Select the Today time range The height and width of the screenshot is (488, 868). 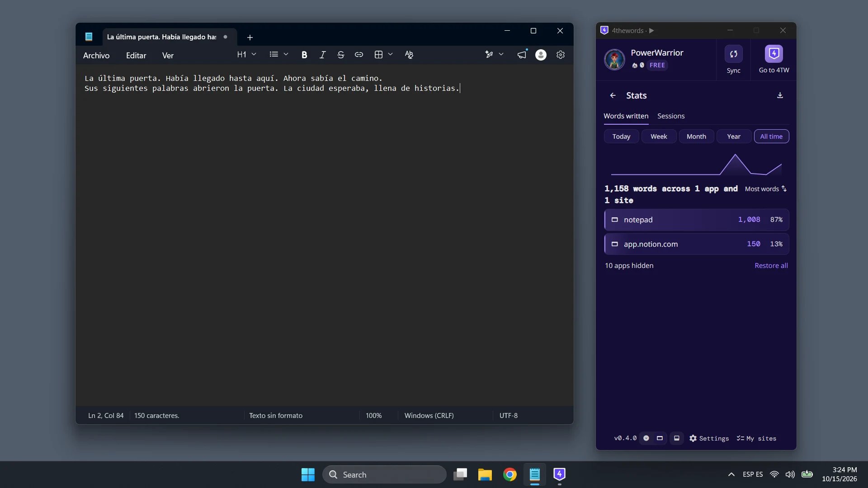tap(621, 136)
